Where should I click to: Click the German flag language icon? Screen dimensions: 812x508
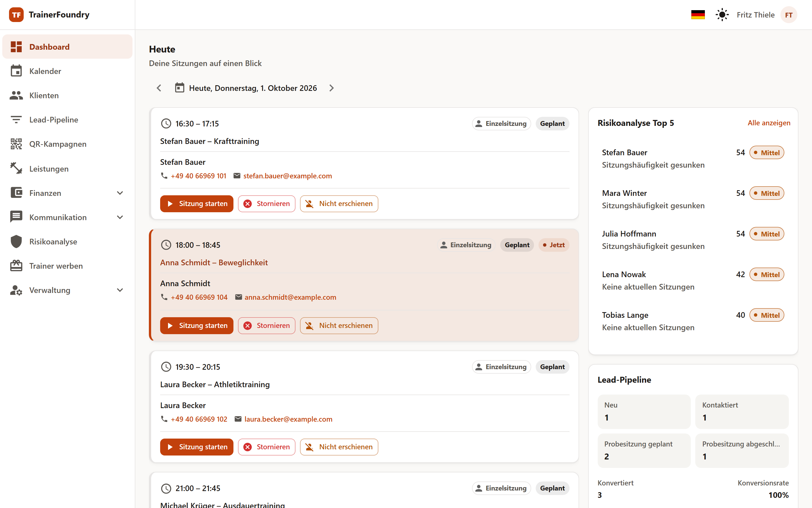(698, 15)
